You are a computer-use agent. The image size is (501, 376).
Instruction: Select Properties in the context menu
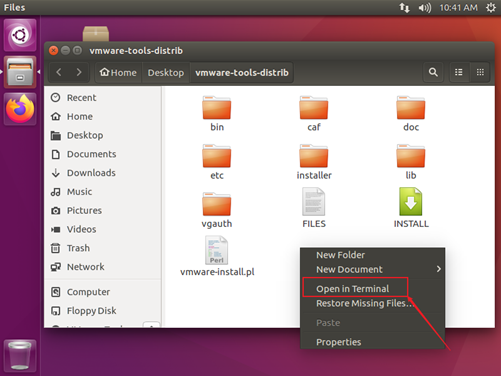[373, 342]
